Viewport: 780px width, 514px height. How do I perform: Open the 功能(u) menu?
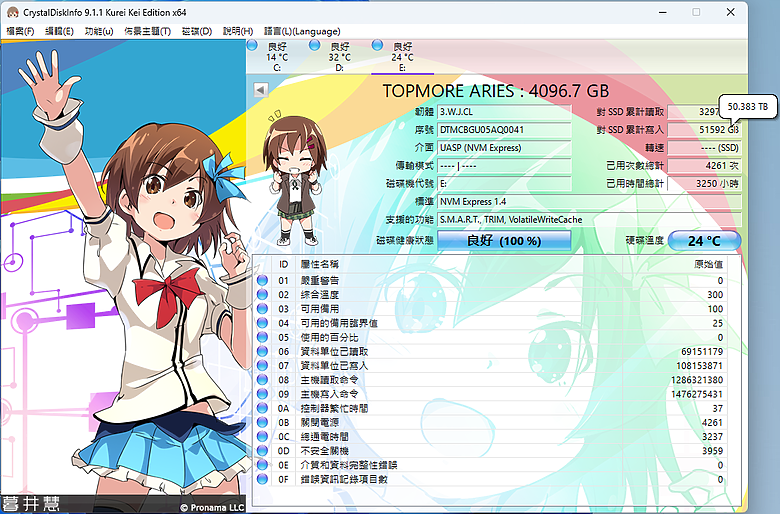pos(99,31)
